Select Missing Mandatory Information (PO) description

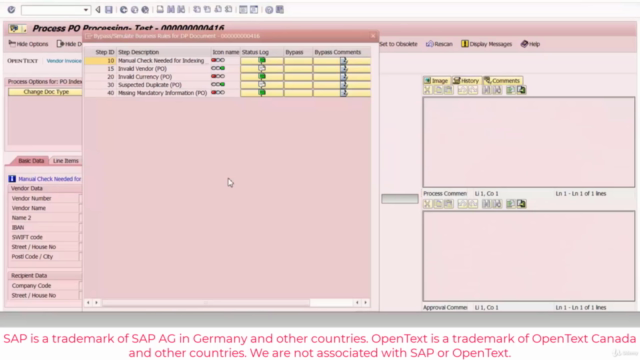[162, 93]
